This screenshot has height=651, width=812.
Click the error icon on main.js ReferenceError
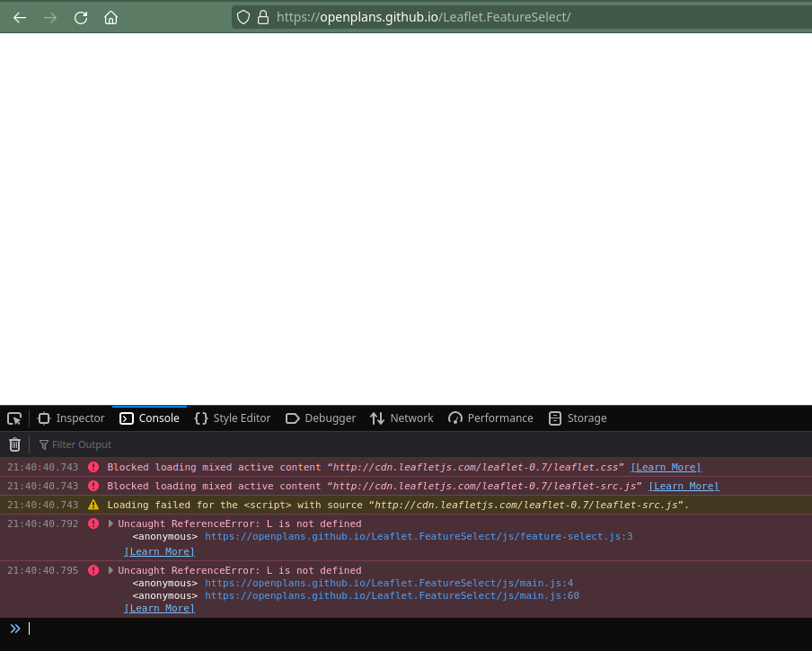(x=93, y=570)
